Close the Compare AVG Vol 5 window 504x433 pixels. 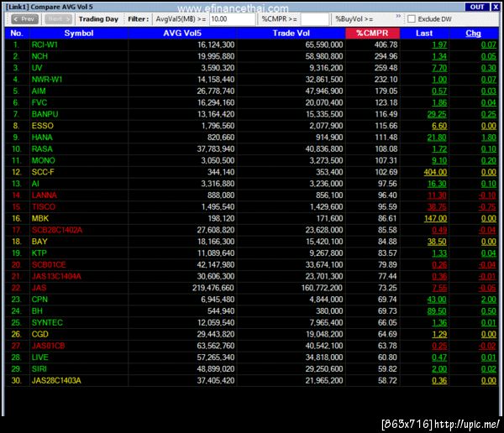496,7
